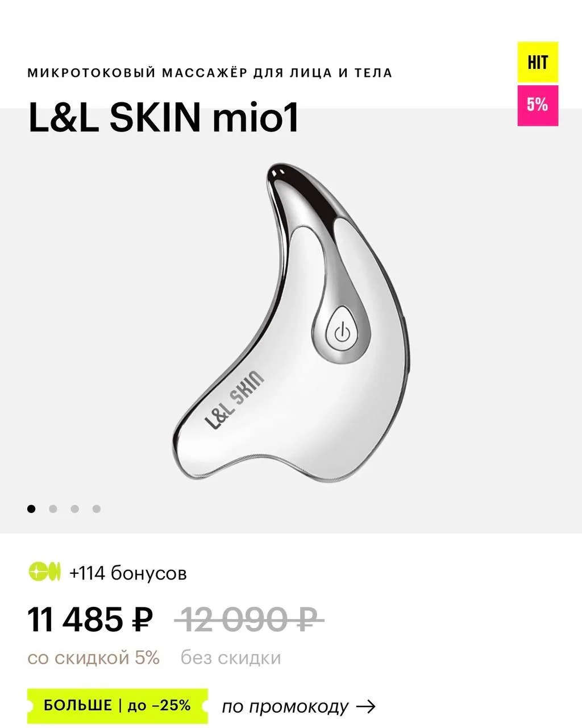Click the arrow next to по промокоду

[x=365, y=706]
